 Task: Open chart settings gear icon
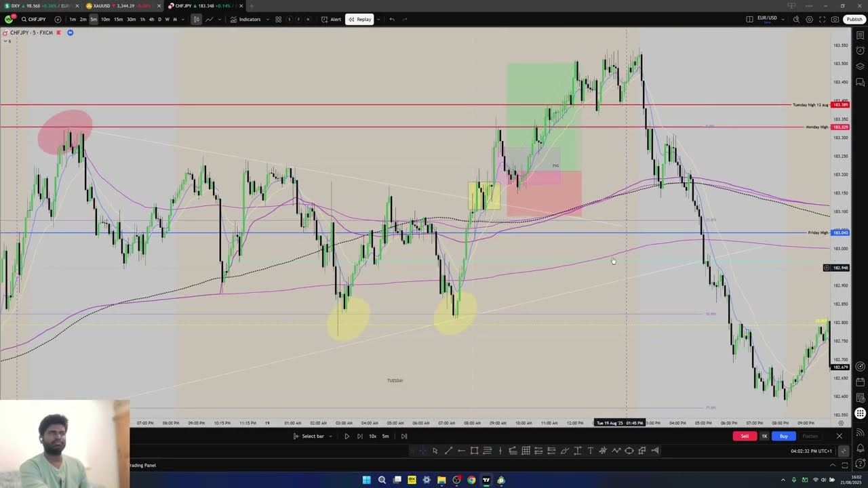(x=809, y=19)
